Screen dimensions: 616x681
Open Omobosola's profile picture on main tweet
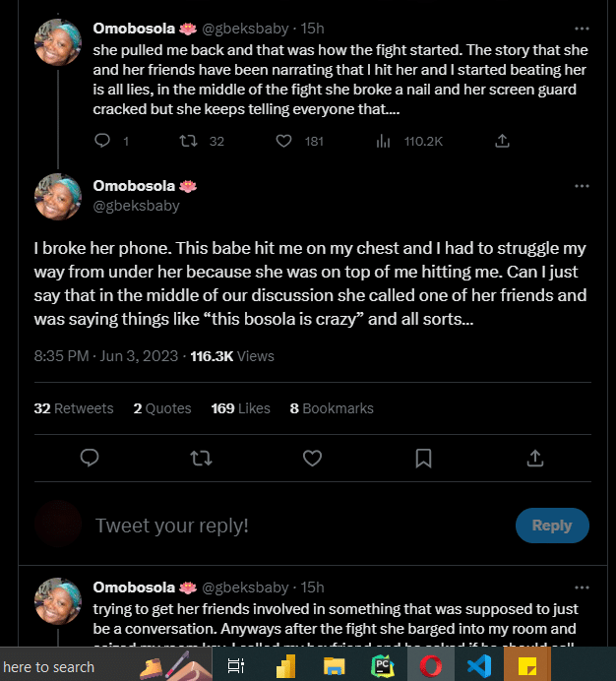click(x=58, y=196)
